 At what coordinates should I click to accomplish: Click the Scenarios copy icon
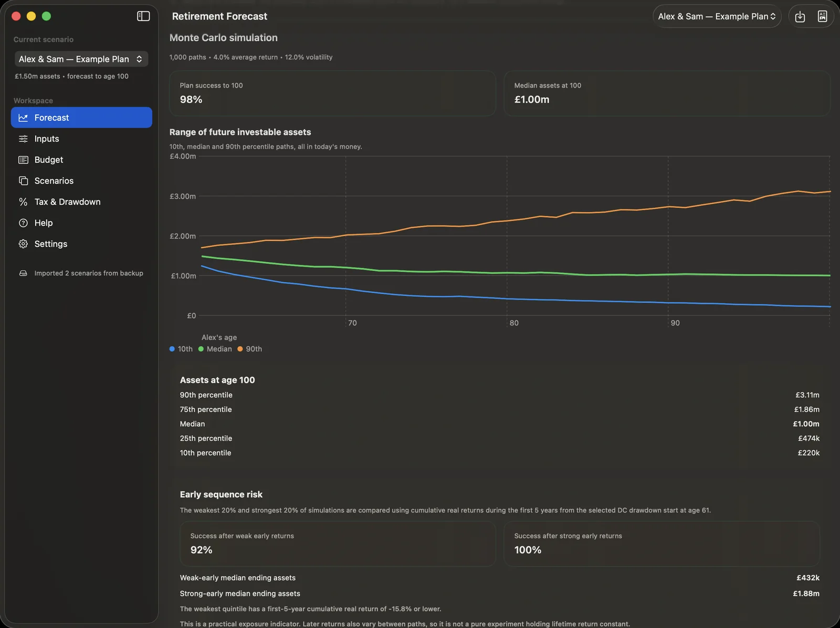[x=23, y=180]
